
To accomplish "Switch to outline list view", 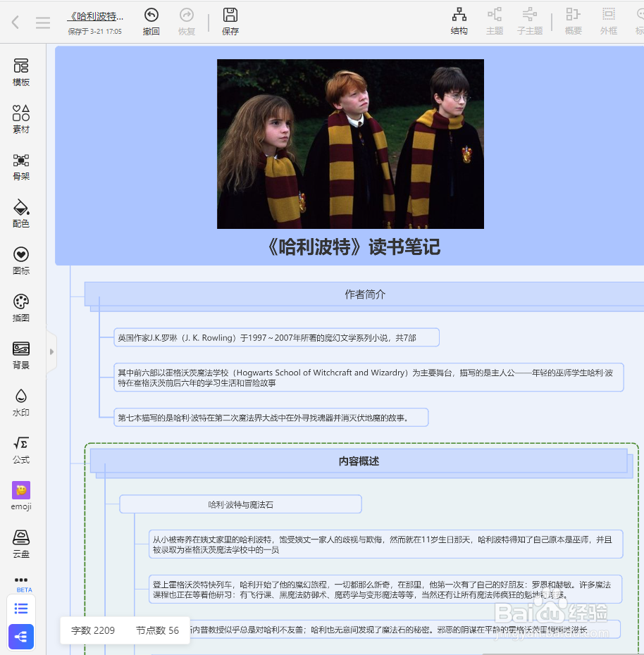I will [x=21, y=609].
